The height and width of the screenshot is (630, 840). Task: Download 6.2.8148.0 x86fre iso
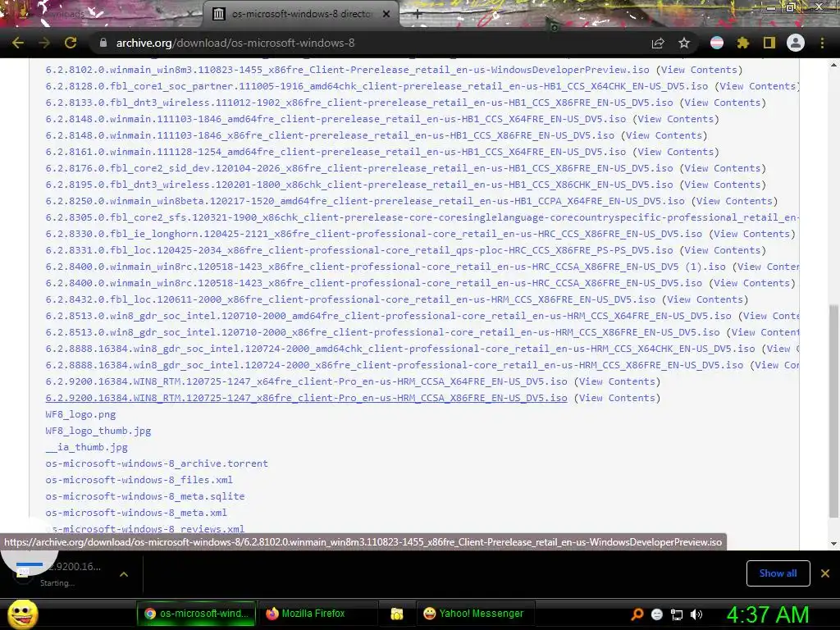pyautogui.click(x=330, y=135)
